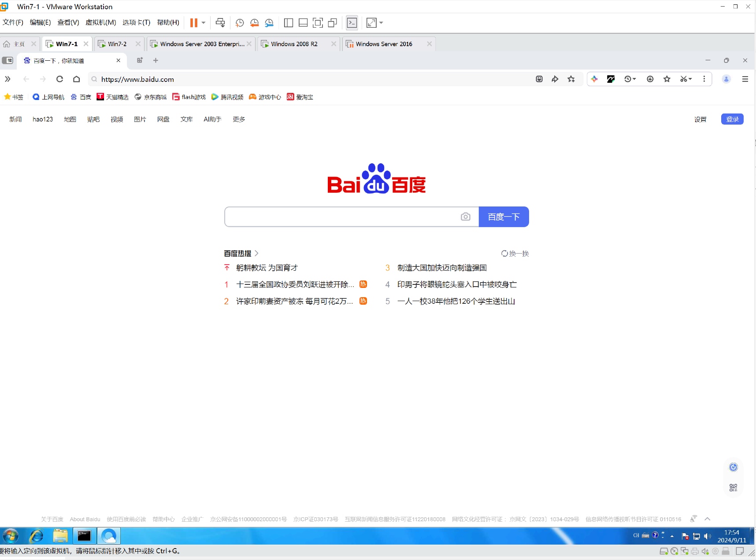Pause the virtual machine with the orange button
756x560 pixels.
193,23
